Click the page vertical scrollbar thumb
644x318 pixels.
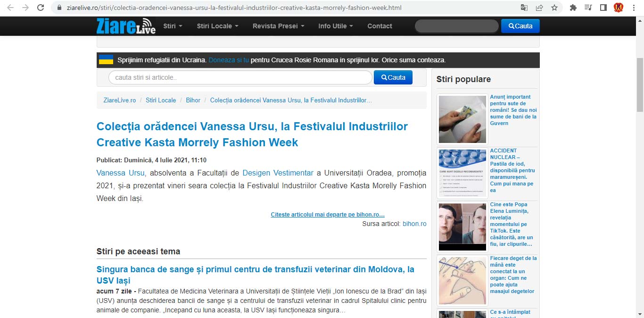point(640,85)
